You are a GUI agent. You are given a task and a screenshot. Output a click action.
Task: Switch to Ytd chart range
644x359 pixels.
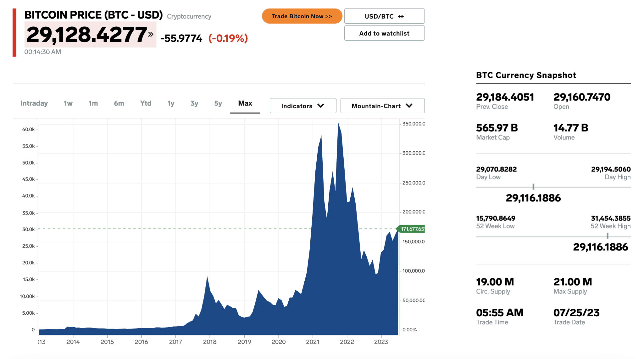tap(146, 103)
